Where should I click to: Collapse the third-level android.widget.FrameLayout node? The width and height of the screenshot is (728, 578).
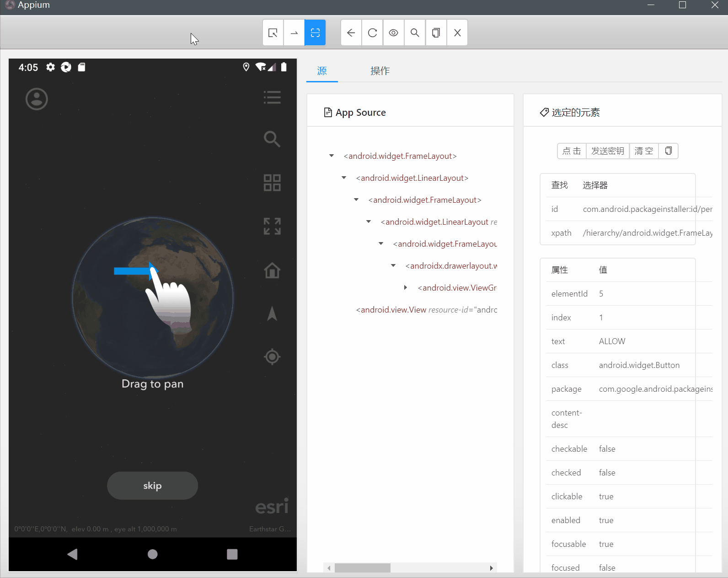coord(356,200)
